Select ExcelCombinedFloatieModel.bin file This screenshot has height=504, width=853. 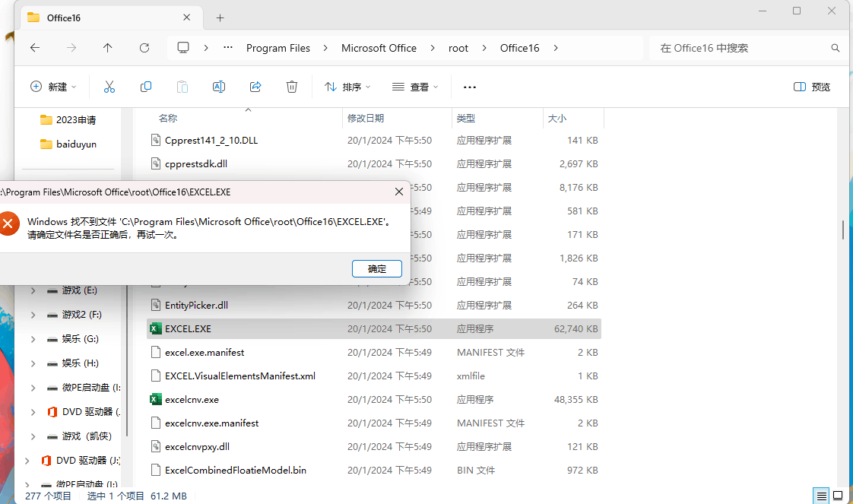click(374, 470)
